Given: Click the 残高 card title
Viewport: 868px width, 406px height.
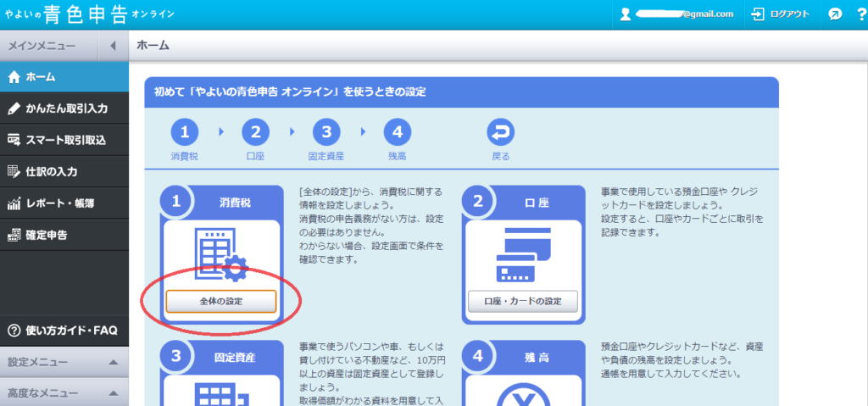Looking at the screenshot, I should 537,358.
